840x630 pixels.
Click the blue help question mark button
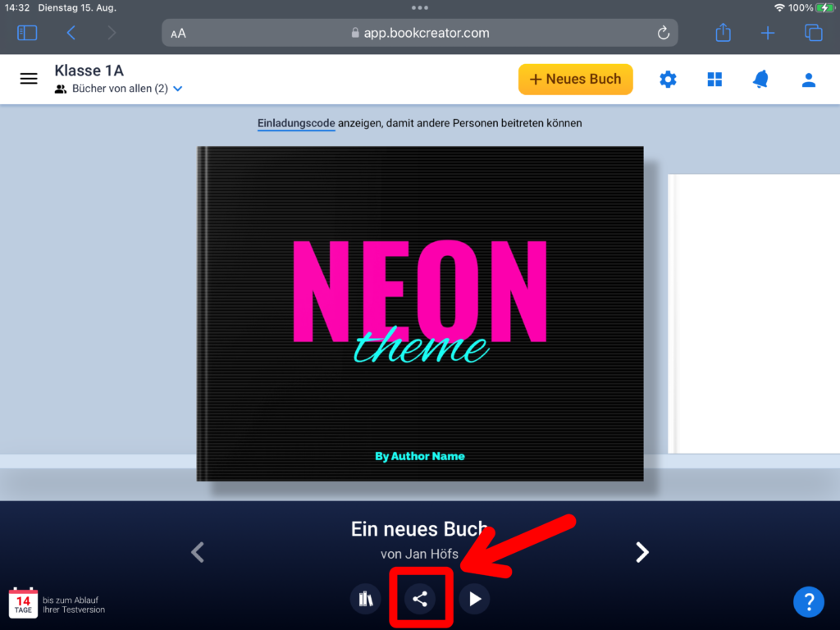point(808,601)
